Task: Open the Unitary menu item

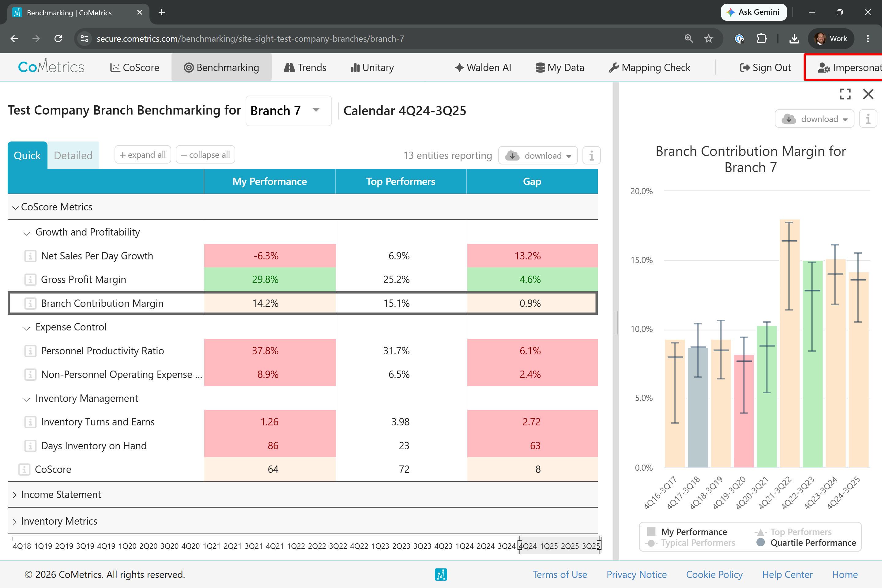Action: [x=372, y=67]
